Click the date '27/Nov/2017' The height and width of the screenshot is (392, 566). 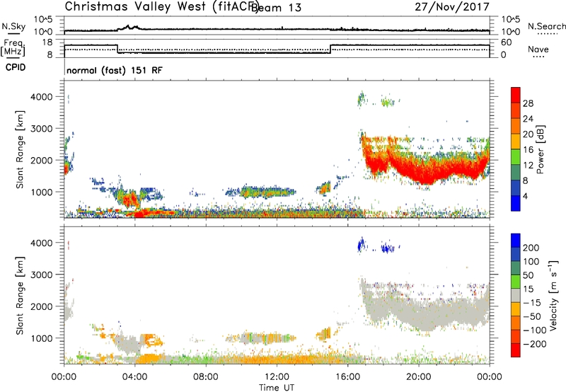[x=452, y=6]
